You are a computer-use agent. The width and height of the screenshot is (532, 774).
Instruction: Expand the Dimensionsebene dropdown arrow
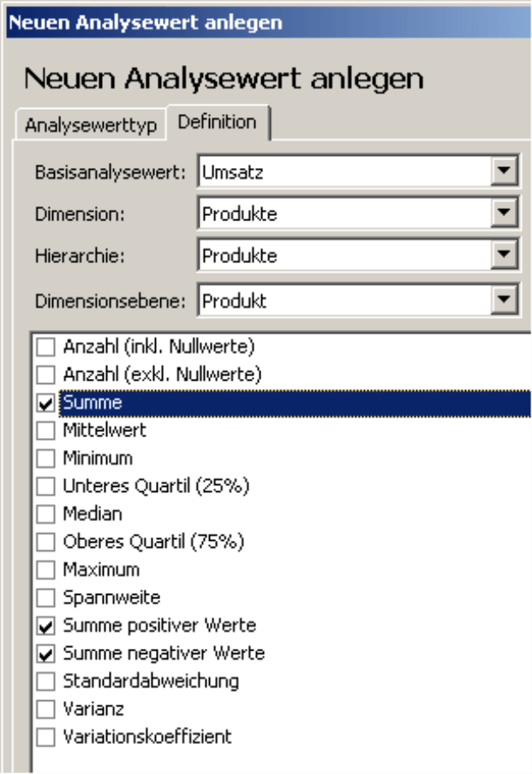pos(504,299)
